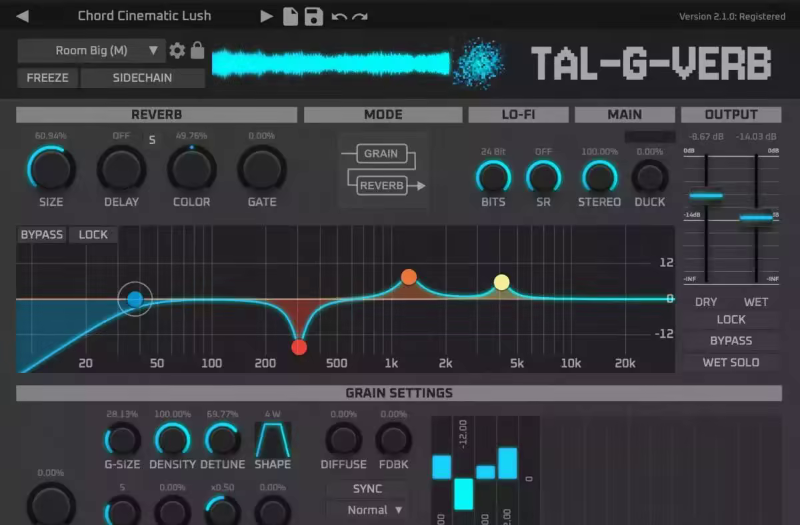
Task: Click the OUTPUT section header
Action: coord(731,115)
